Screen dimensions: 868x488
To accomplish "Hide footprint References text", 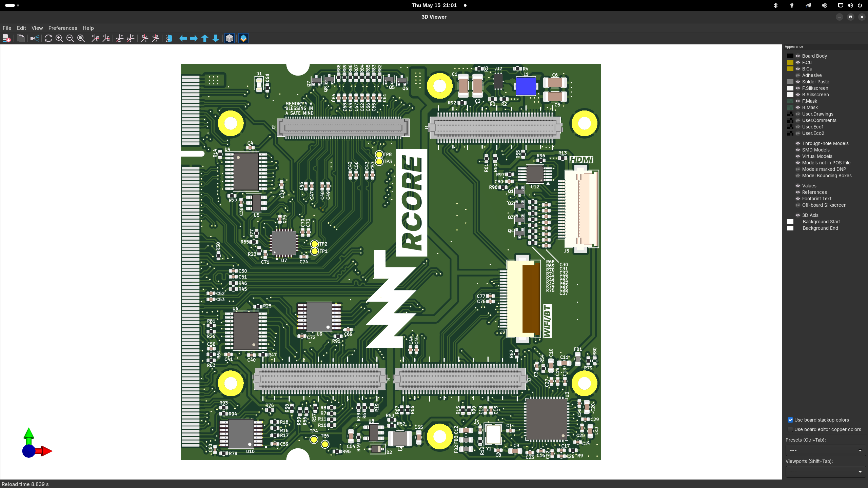I will pos(798,192).
